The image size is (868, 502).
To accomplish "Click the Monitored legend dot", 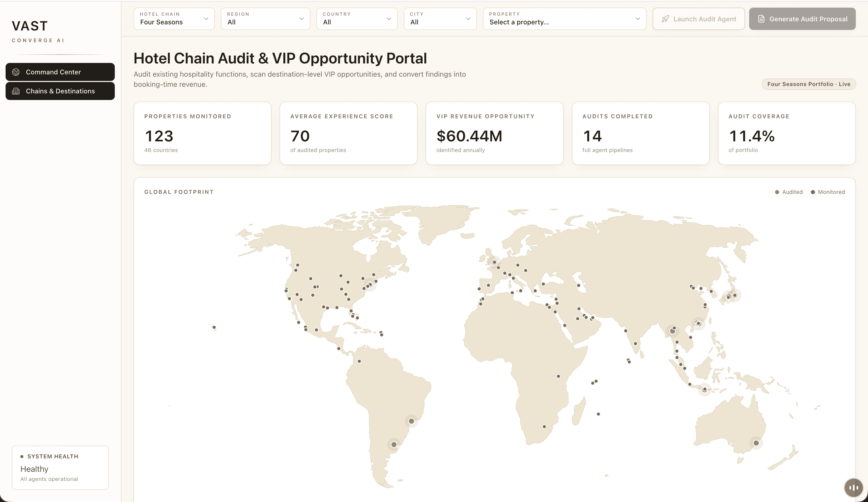I will [x=813, y=192].
